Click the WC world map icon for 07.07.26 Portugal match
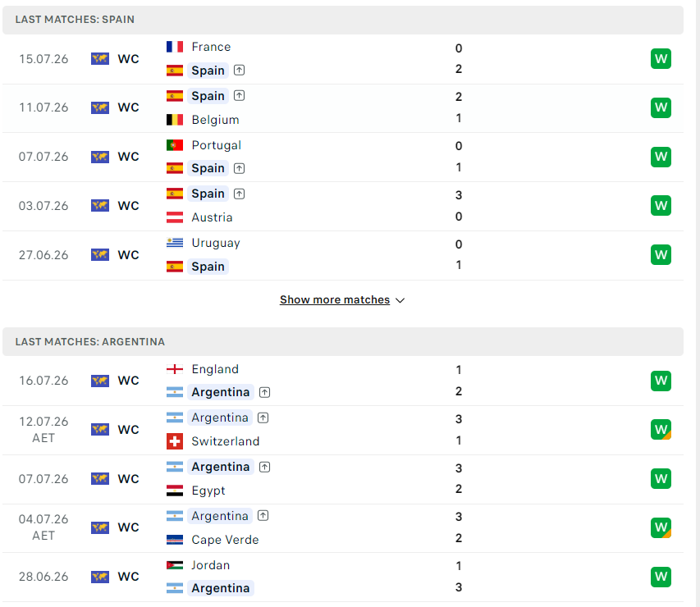Screen dimensions: 700x607 point(100,157)
